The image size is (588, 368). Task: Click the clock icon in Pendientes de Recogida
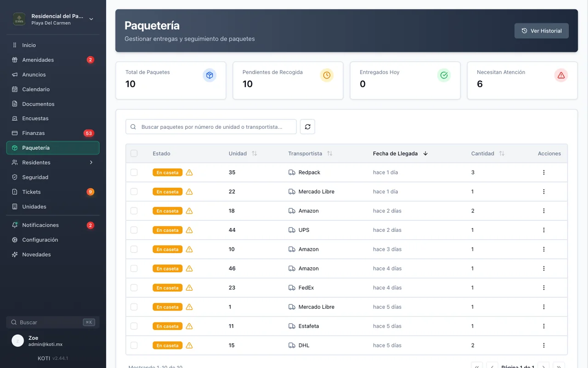click(x=327, y=75)
